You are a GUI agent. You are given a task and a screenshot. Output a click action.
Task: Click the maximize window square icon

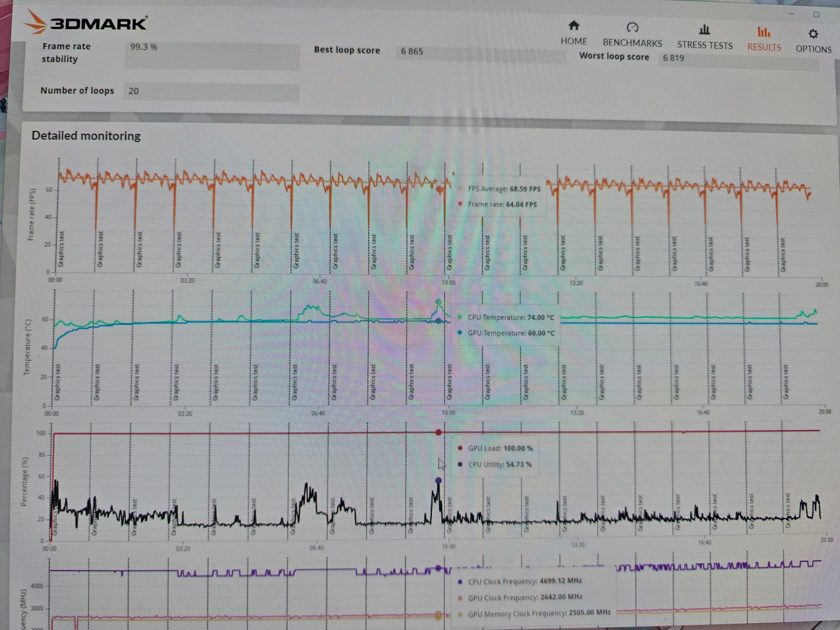tap(816, 15)
